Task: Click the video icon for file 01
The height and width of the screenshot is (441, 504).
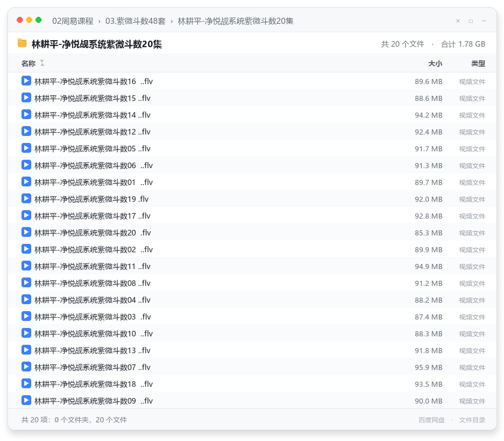Action: (x=26, y=181)
